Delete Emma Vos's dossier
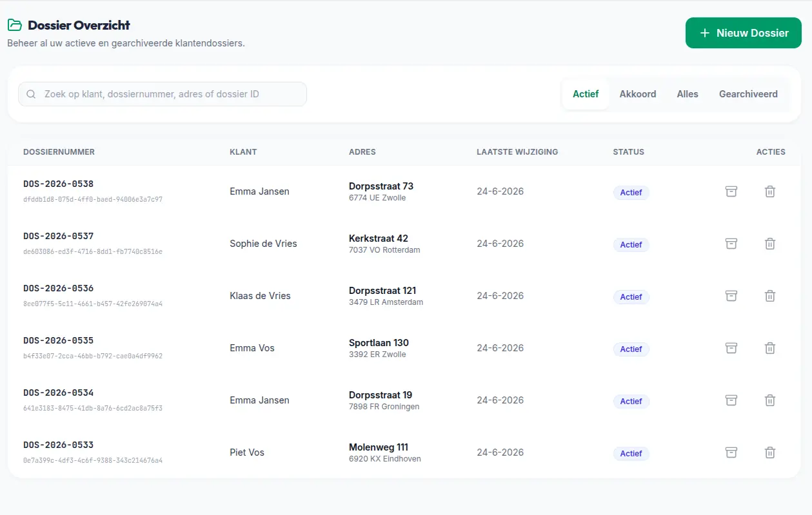Screen dimensions: 812x515 [x=769, y=348]
